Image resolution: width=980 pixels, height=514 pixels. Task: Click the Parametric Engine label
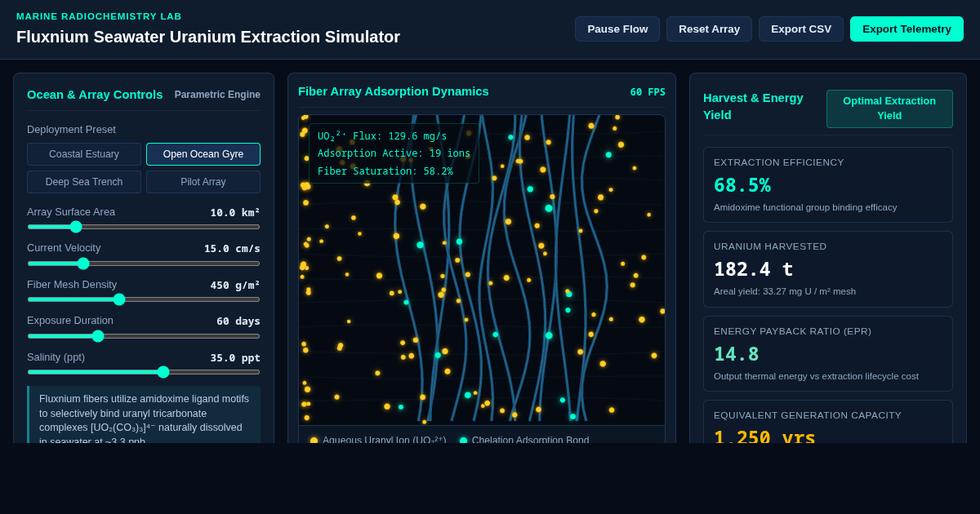217,95
